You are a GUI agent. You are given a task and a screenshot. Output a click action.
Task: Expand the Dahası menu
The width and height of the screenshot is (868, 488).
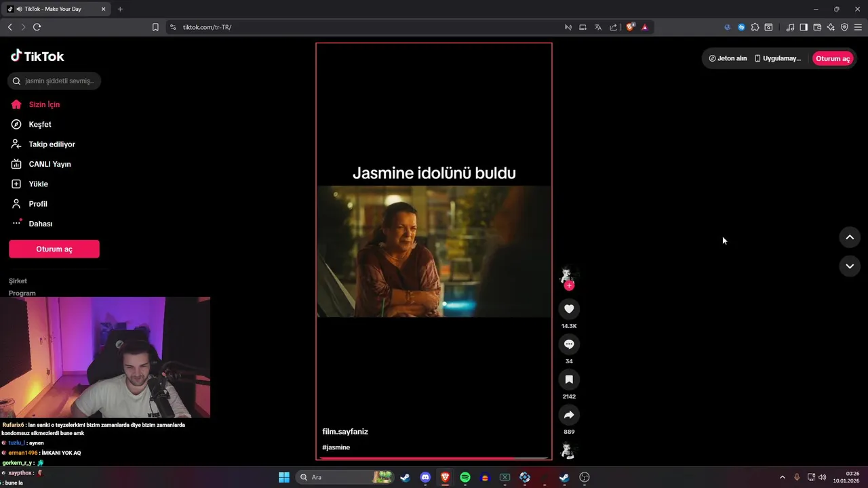click(x=31, y=224)
